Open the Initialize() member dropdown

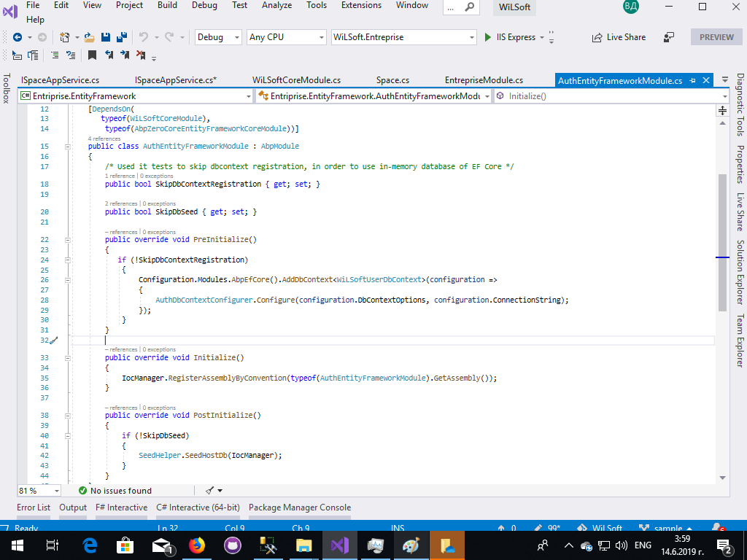coord(612,96)
